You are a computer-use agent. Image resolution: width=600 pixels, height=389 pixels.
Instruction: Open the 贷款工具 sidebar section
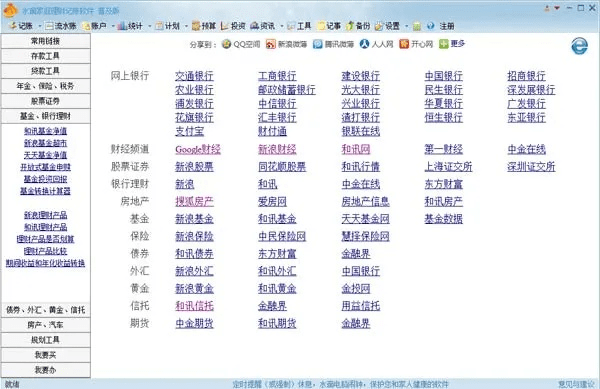46,71
